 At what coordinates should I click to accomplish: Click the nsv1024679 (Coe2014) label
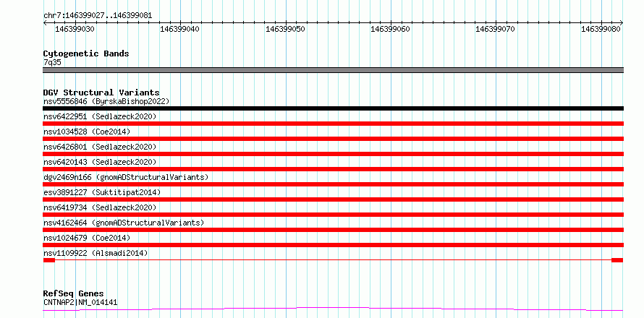(x=87, y=238)
